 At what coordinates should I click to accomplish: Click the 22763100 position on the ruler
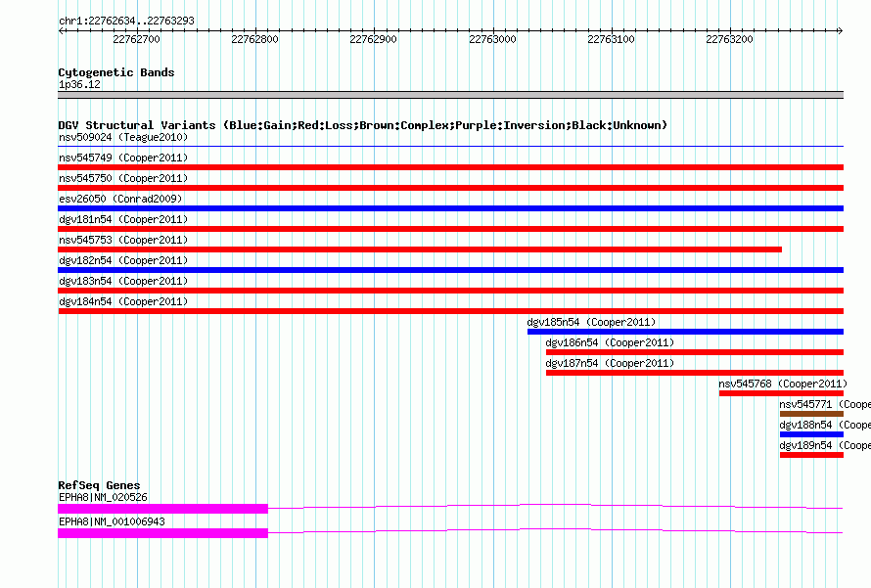tap(611, 39)
